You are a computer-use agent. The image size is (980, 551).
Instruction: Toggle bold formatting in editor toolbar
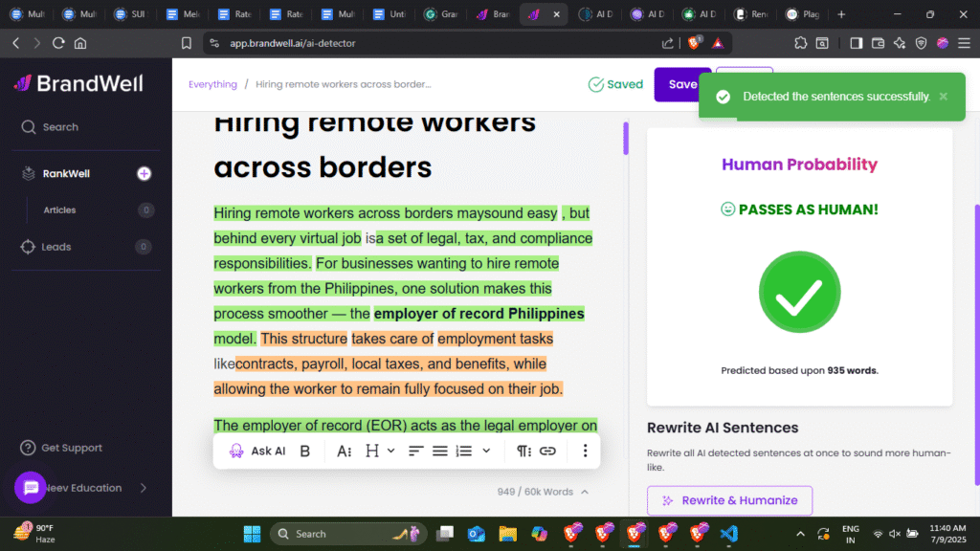click(305, 451)
